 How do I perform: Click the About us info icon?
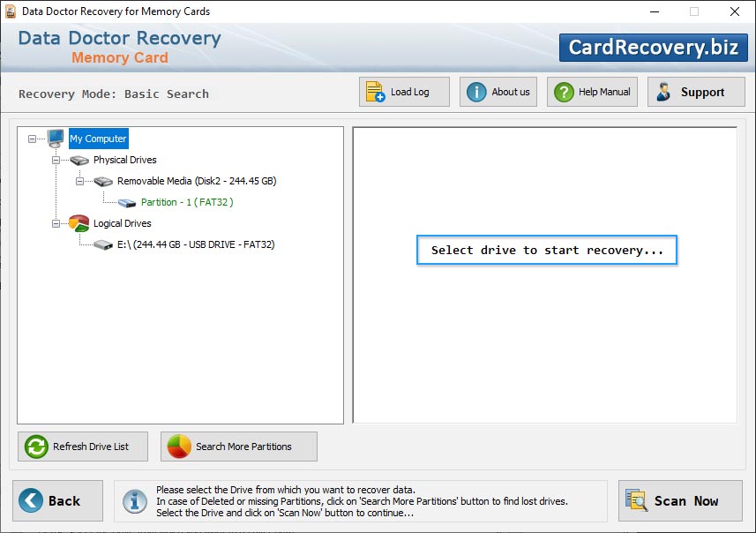tap(476, 92)
